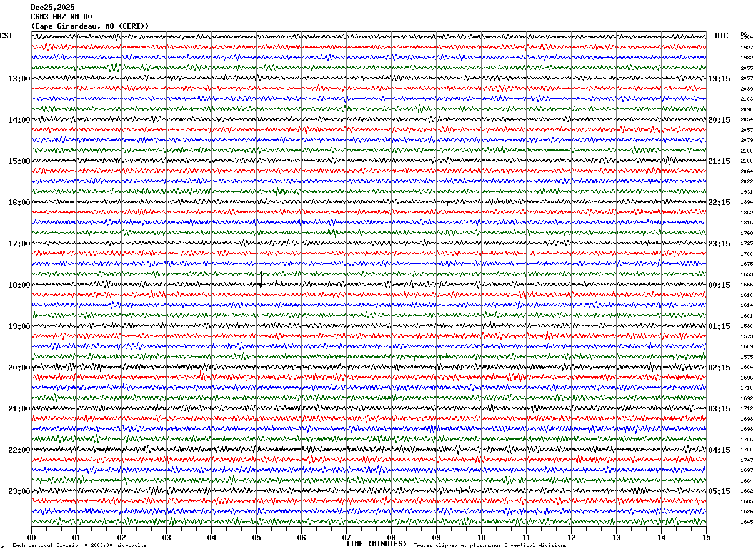Click the 23:15 UTC time label
The height and width of the screenshot is (554, 756).
719,244
